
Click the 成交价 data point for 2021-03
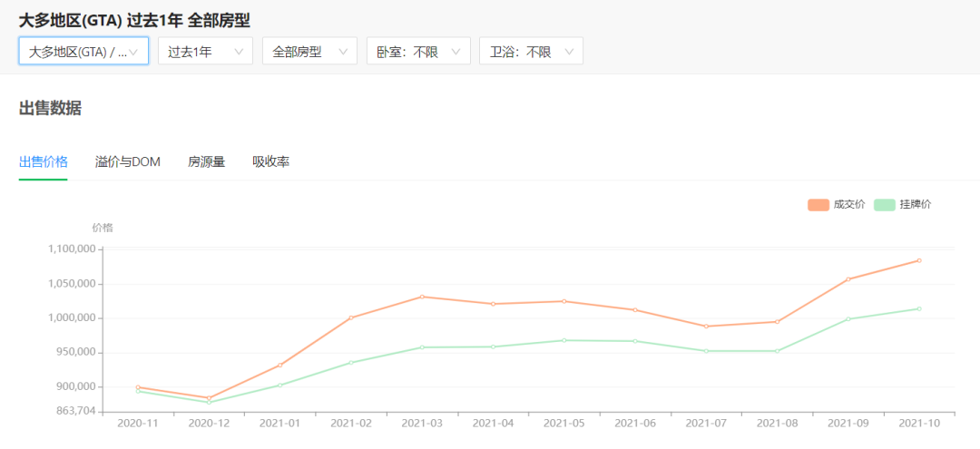[423, 297]
